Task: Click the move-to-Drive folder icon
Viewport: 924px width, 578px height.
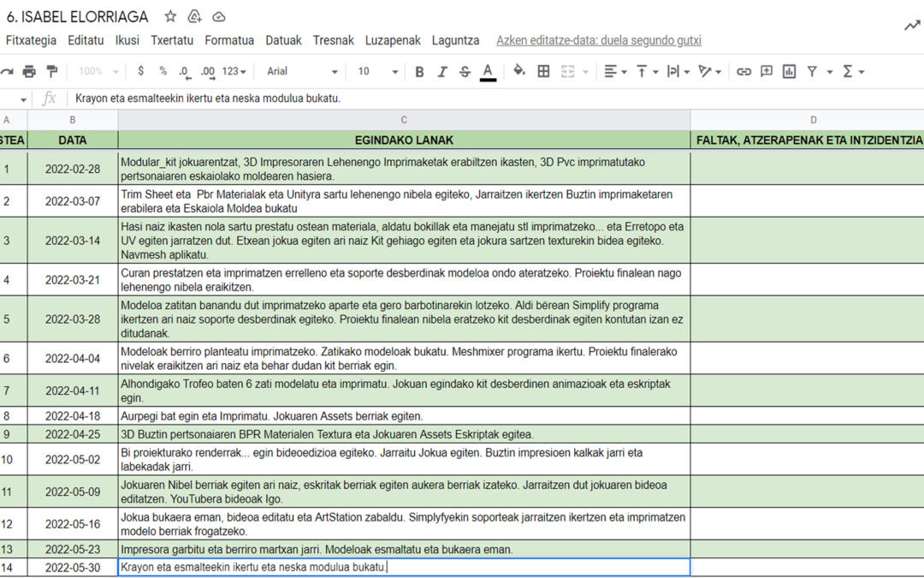Action: [194, 16]
